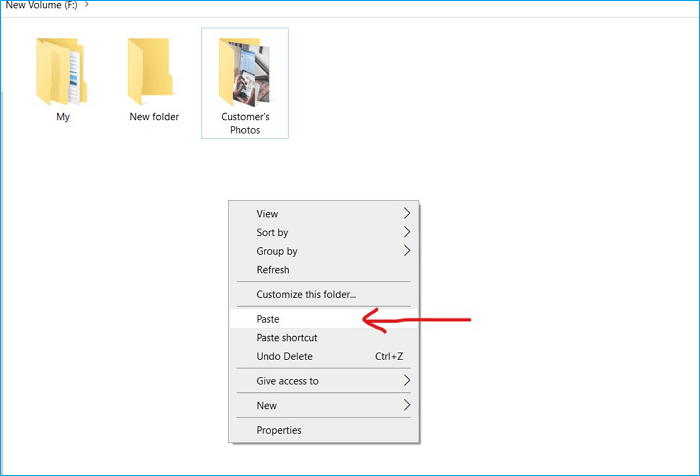Click Undo Delete in context menu

pos(285,357)
